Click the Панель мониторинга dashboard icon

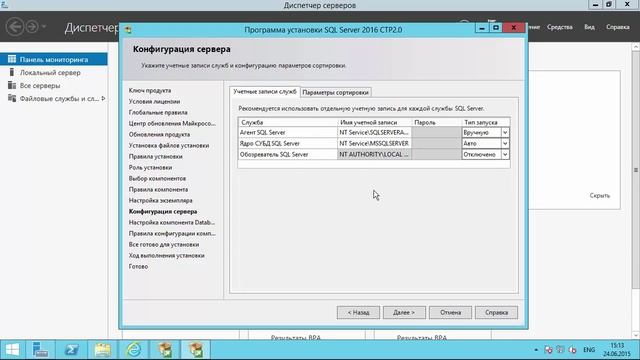tap(12, 59)
